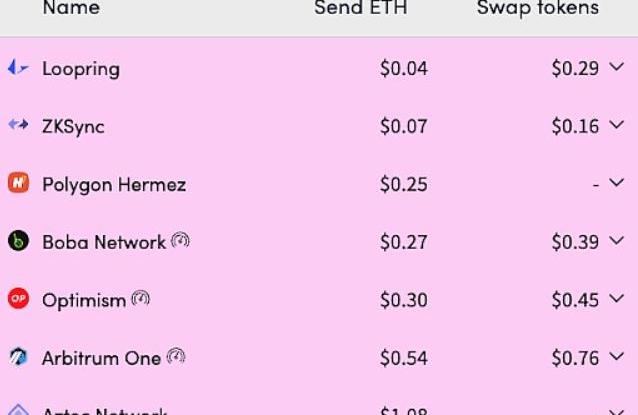Viewport: 638px width, 415px height.
Task: Expand the ZKSync row chevron
Action: pyautogui.click(x=616, y=126)
